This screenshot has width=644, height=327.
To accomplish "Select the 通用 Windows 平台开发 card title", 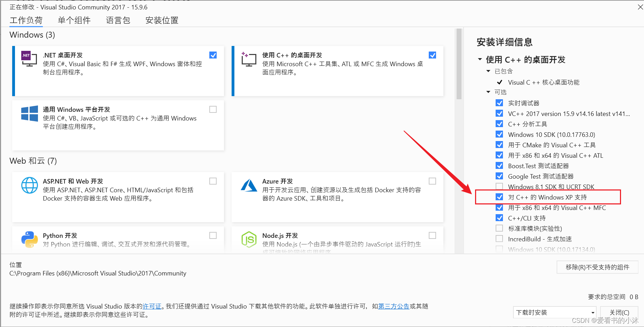I will (x=76, y=109).
